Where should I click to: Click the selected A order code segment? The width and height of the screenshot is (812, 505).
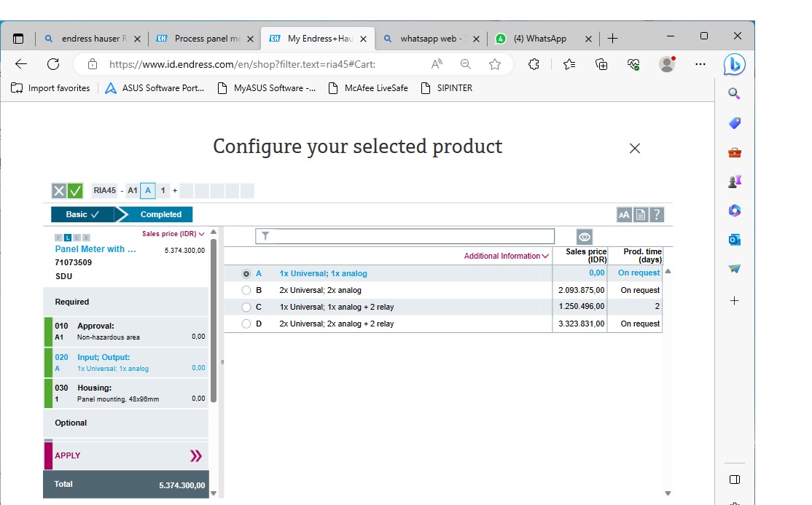148,191
